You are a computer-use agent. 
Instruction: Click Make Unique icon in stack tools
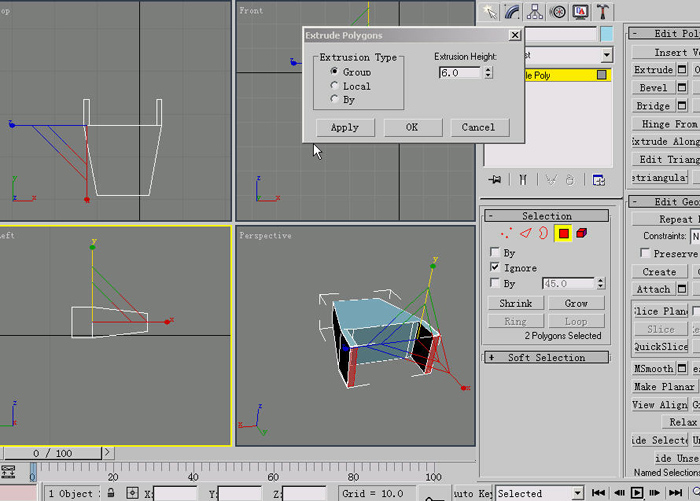pos(551,180)
